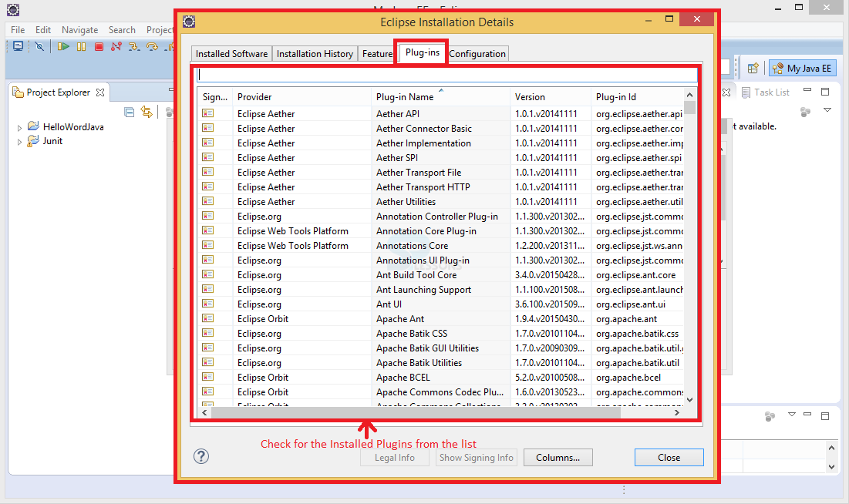Click the Legal Info button

click(395, 458)
